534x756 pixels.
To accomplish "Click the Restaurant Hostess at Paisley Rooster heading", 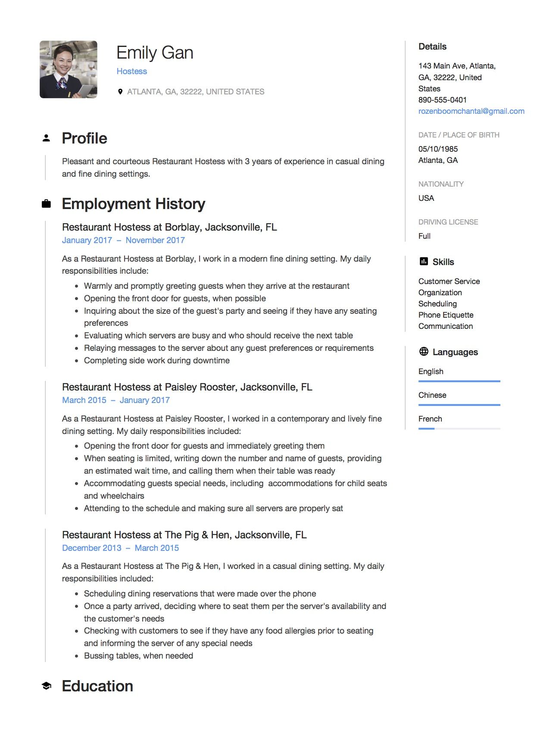I will (x=187, y=387).
